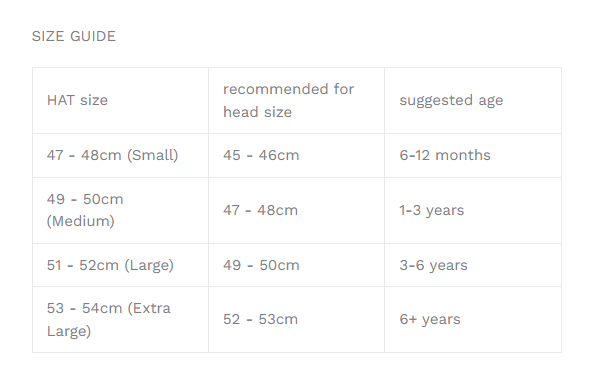Click the 52 - 53cm head size cell
Screen dimensions: 598x373
point(297,320)
